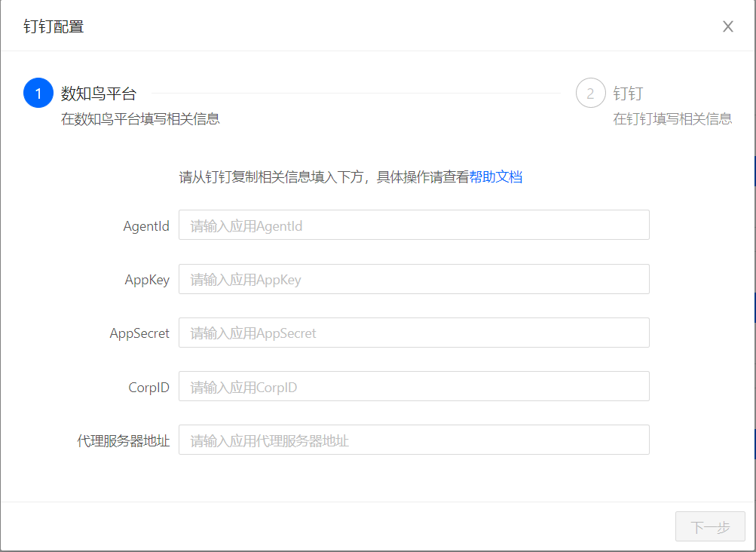
Task: Click the 代理服务器地址 label text
Action: pyautogui.click(x=124, y=440)
